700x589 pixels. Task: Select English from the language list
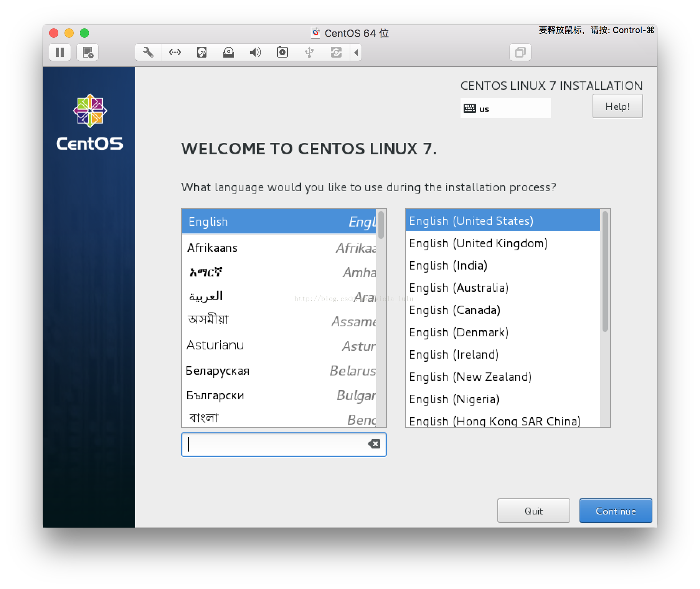[x=246, y=222]
